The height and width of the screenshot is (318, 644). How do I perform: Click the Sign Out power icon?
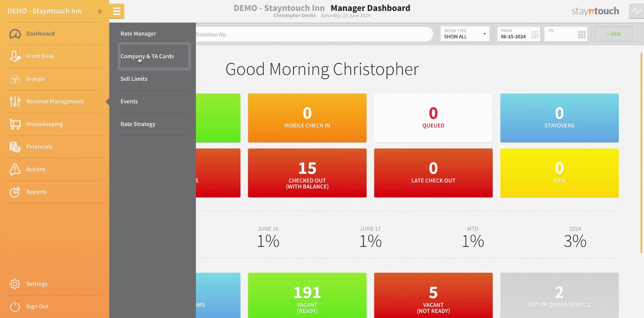point(15,307)
